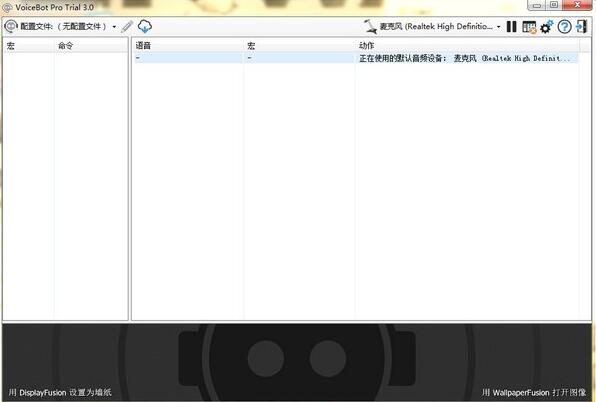The height and width of the screenshot is (402, 596).
Task: Pause voice recognition with the pause icon
Action: click(512, 27)
